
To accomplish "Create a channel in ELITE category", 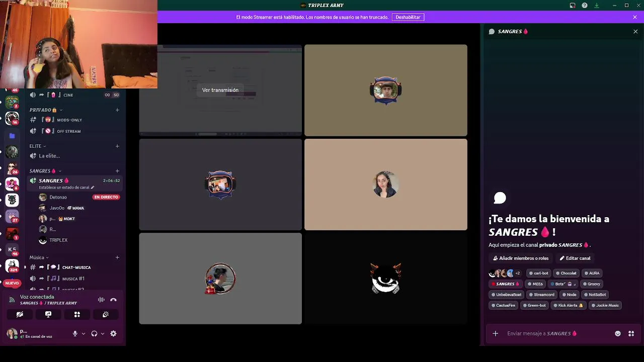I will [x=117, y=146].
